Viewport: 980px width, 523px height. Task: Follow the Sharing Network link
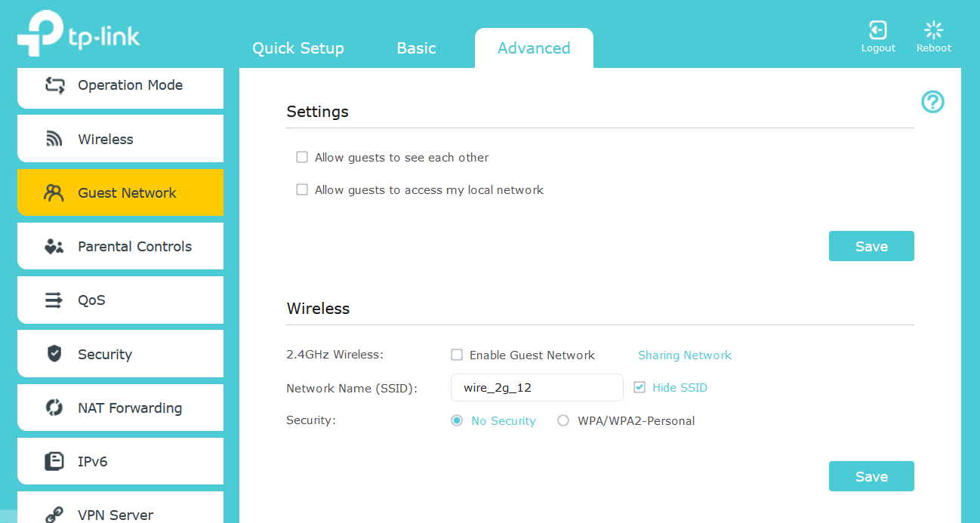pyautogui.click(x=684, y=355)
